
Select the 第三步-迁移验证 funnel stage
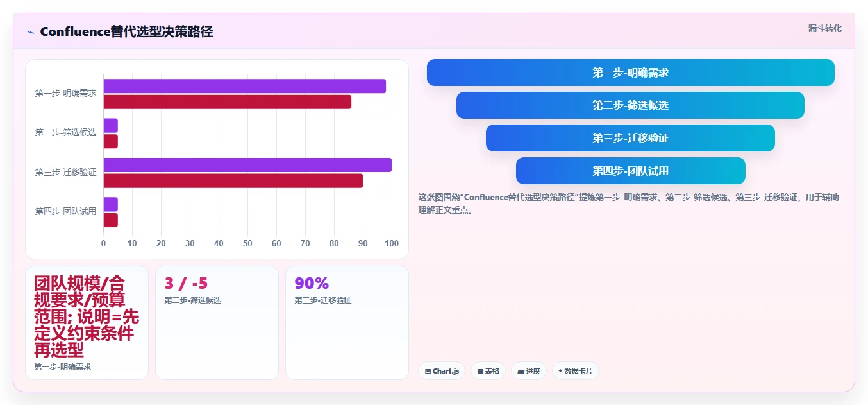pos(631,138)
